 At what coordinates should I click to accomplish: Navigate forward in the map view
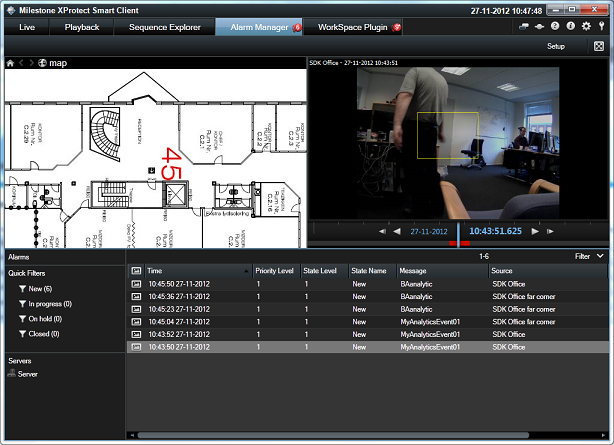[31, 63]
